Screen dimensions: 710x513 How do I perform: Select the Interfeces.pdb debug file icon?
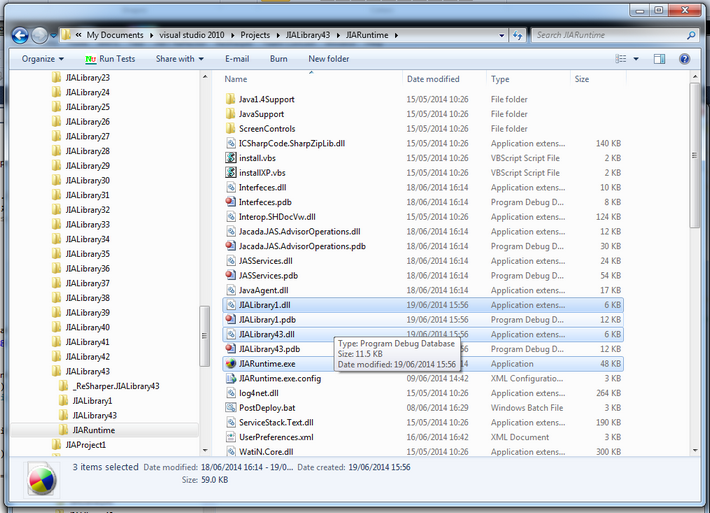point(231,202)
